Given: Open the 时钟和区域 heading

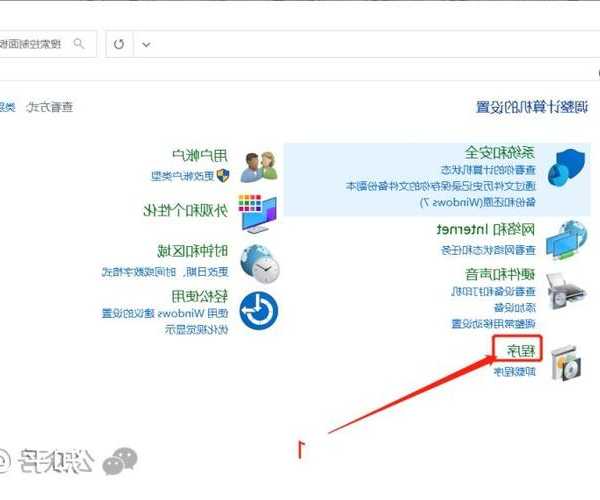Looking at the screenshot, I should click(193, 251).
